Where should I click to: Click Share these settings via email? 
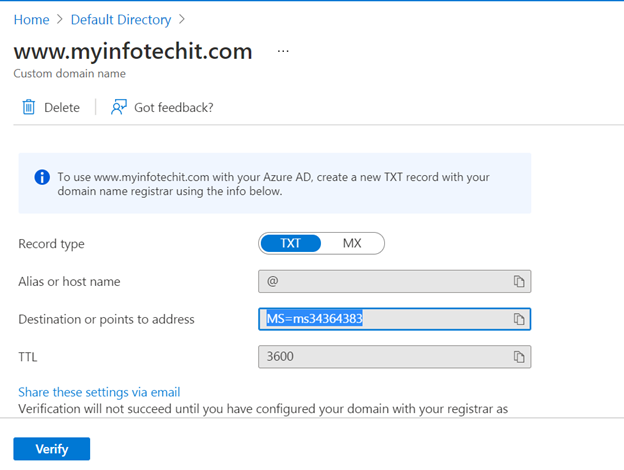coord(99,392)
